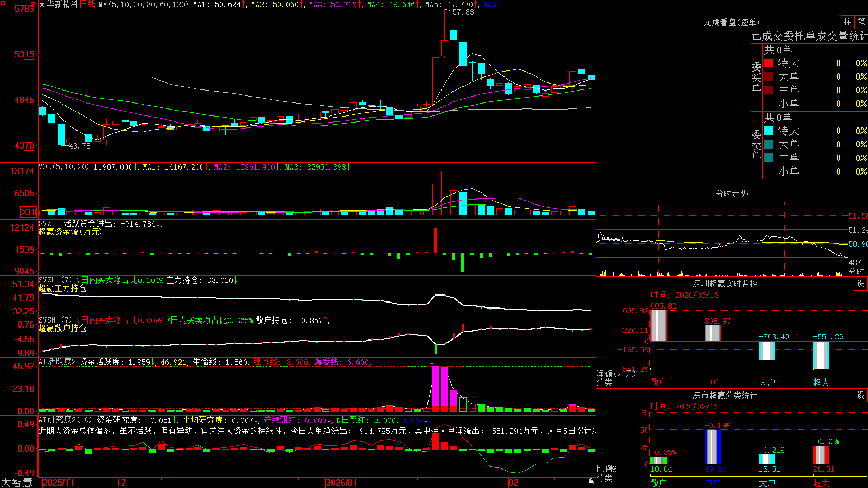Click the 2026/01 date on timeline
This screenshot has height=488, width=868.
click(342, 483)
